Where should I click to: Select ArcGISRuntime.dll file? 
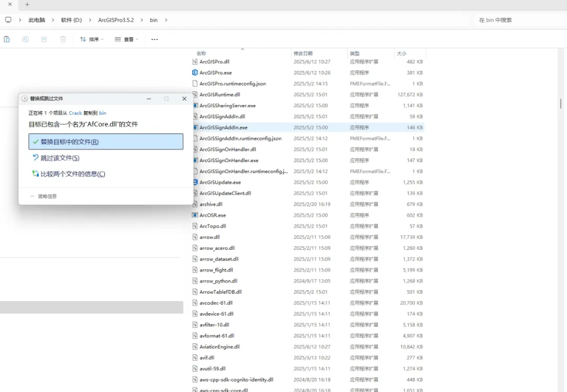(219, 94)
